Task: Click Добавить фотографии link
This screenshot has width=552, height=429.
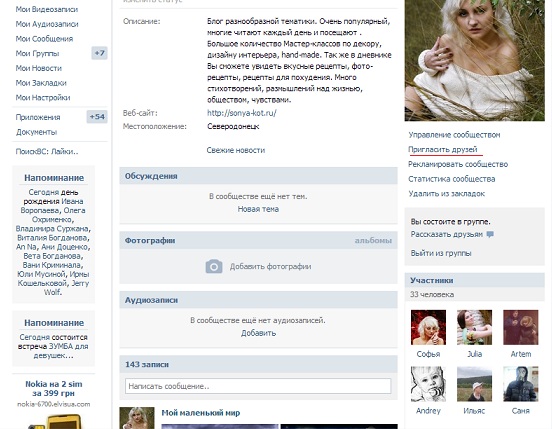Action: [x=270, y=266]
